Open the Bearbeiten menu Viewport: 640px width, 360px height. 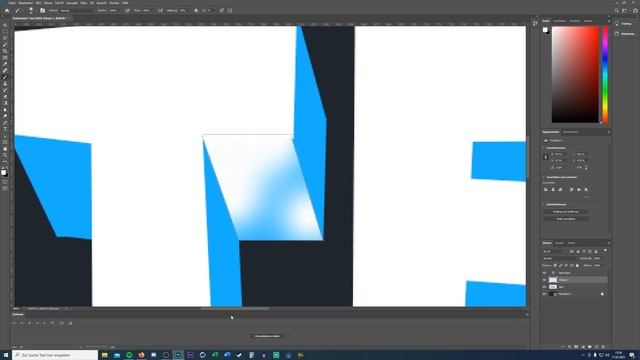click(x=26, y=3)
